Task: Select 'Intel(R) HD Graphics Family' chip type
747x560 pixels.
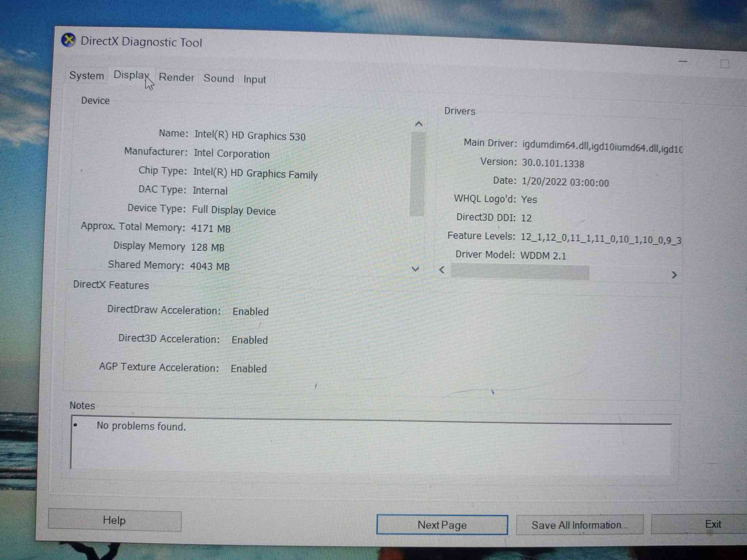Action: coord(255,173)
